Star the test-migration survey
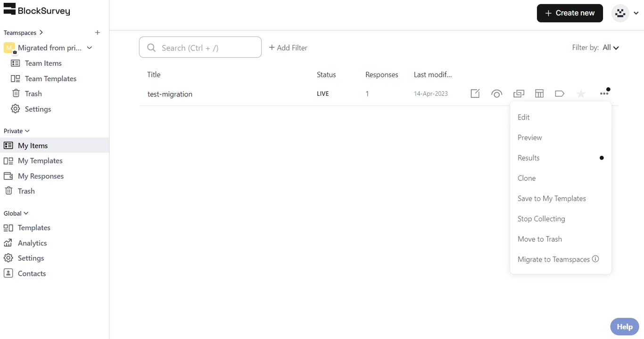644x339 pixels. pyautogui.click(x=581, y=94)
